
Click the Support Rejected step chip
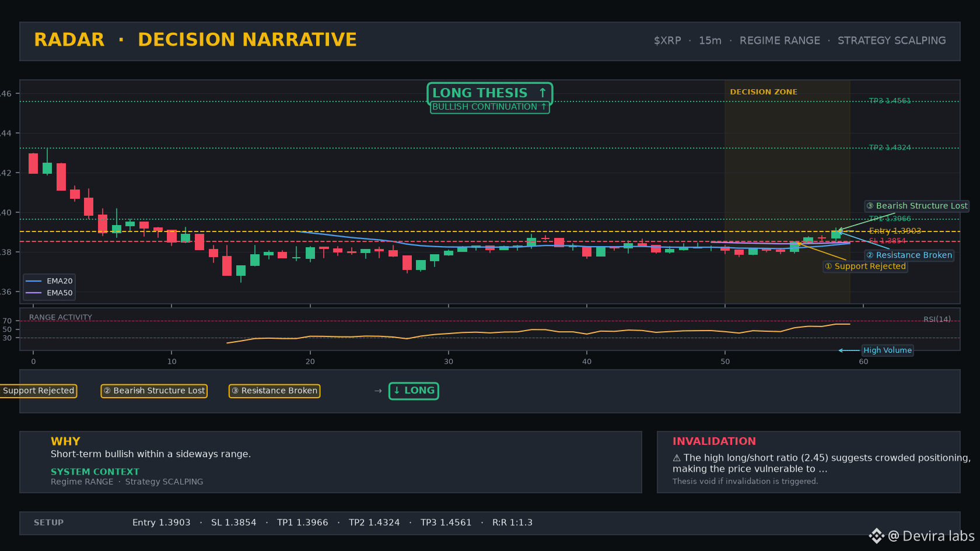click(x=38, y=391)
